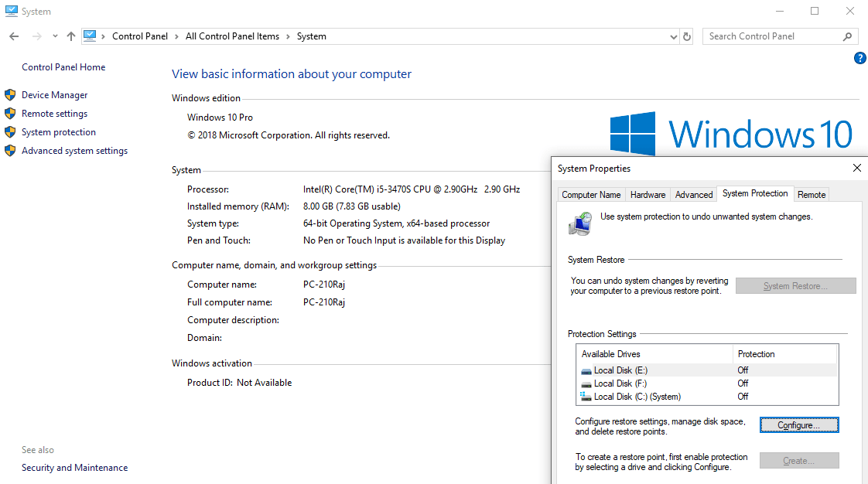
Task: Switch to the Remote tab
Action: (x=812, y=195)
